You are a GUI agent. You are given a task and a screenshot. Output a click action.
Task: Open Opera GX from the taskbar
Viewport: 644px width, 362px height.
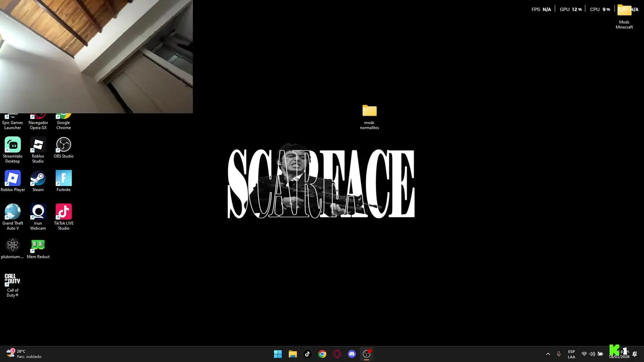click(337, 354)
